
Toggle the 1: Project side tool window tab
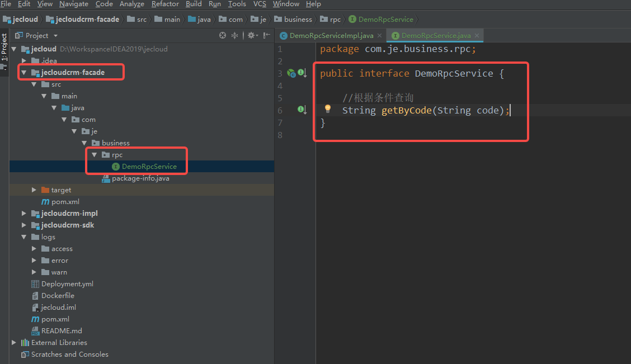[x=4, y=47]
